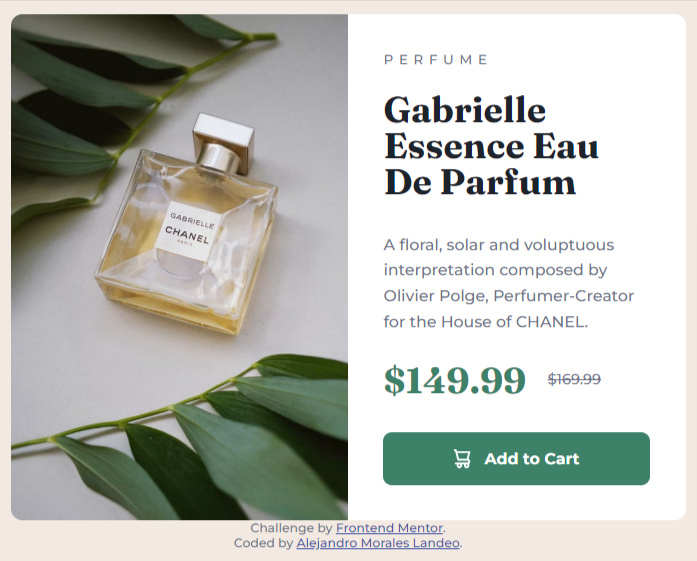Click the "Challenge by" attribution text
Image resolution: width=697 pixels, height=561 pixels.
pyautogui.click(x=291, y=528)
